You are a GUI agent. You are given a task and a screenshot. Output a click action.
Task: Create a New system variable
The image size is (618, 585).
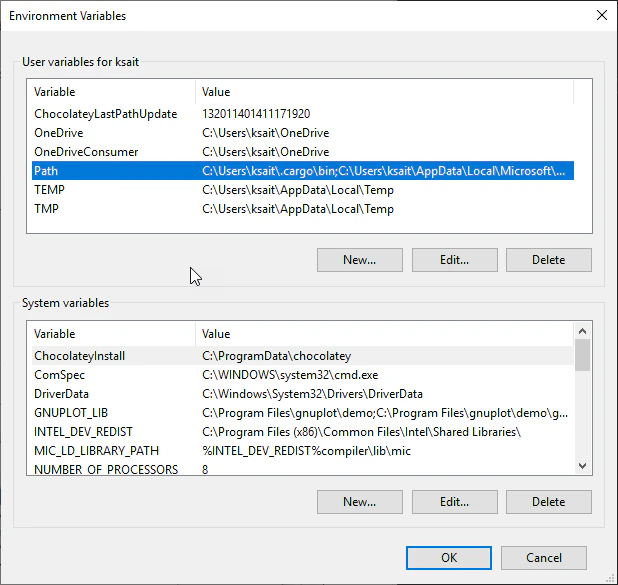[x=360, y=502]
